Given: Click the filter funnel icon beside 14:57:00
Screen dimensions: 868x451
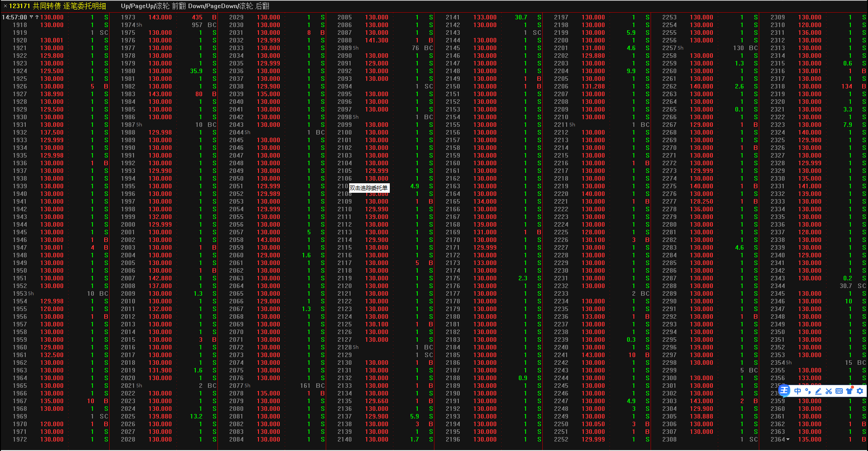Looking at the screenshot, I should (x=32, y=17).
